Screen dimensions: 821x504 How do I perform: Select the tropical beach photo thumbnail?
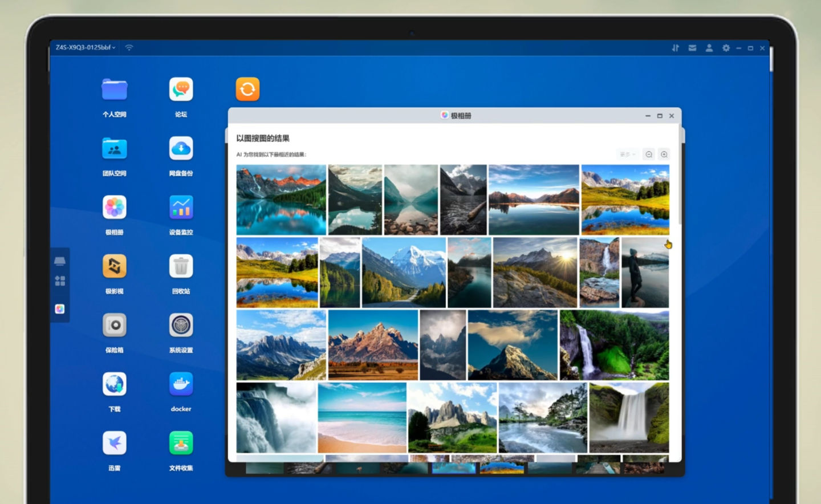pos(362,417)
